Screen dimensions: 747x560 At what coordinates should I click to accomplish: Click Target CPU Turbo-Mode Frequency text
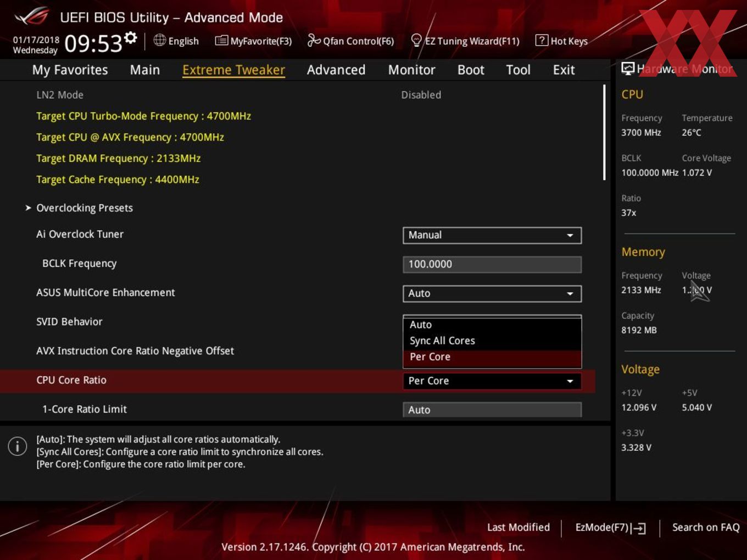[143, 116]
